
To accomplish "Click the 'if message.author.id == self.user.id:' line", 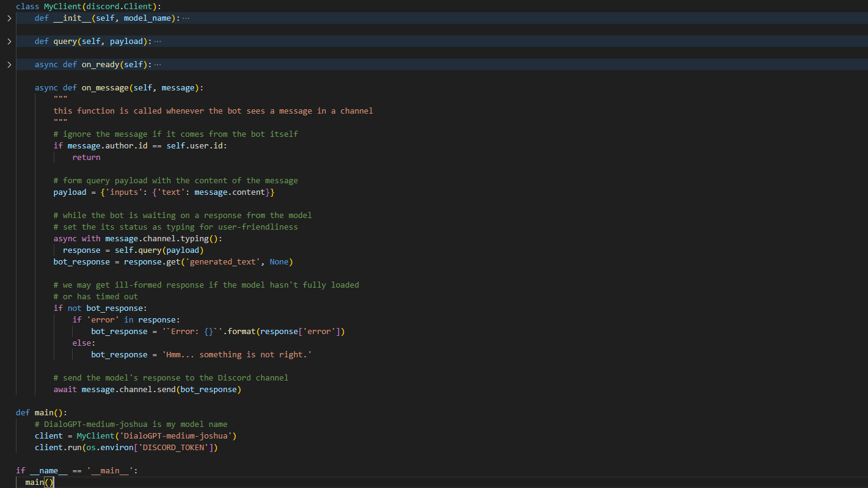I will pyautogui.click(x=140, y=146).
